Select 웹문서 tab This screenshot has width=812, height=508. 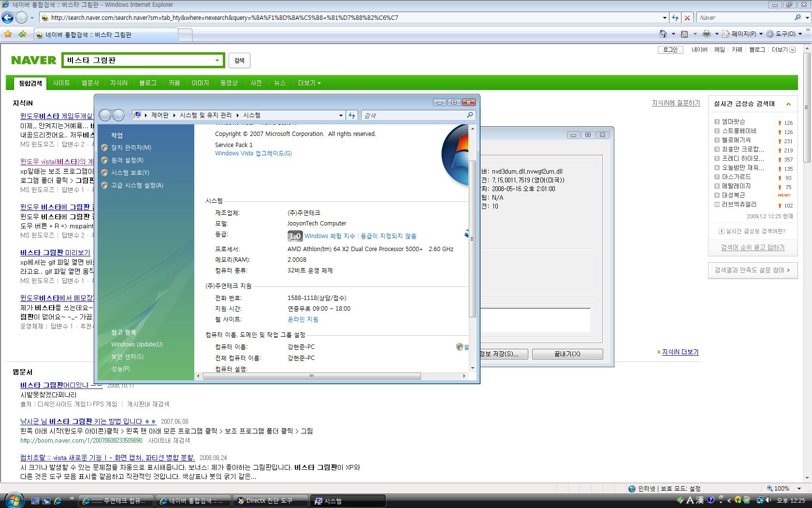click(x=90, y=83)
